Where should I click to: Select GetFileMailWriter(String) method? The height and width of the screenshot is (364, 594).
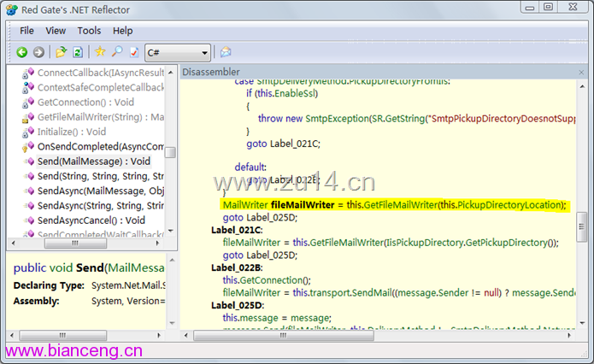point(101,117)
